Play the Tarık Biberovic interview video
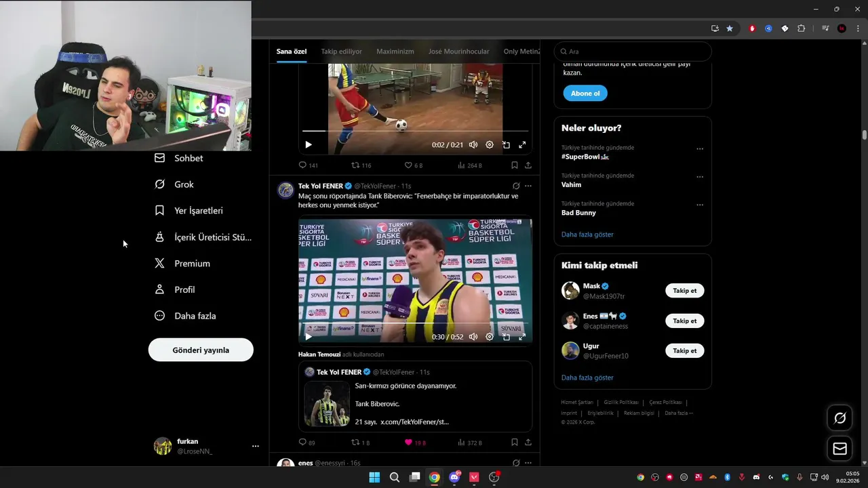Screen dimensions: 868x488 coord(309,337)
